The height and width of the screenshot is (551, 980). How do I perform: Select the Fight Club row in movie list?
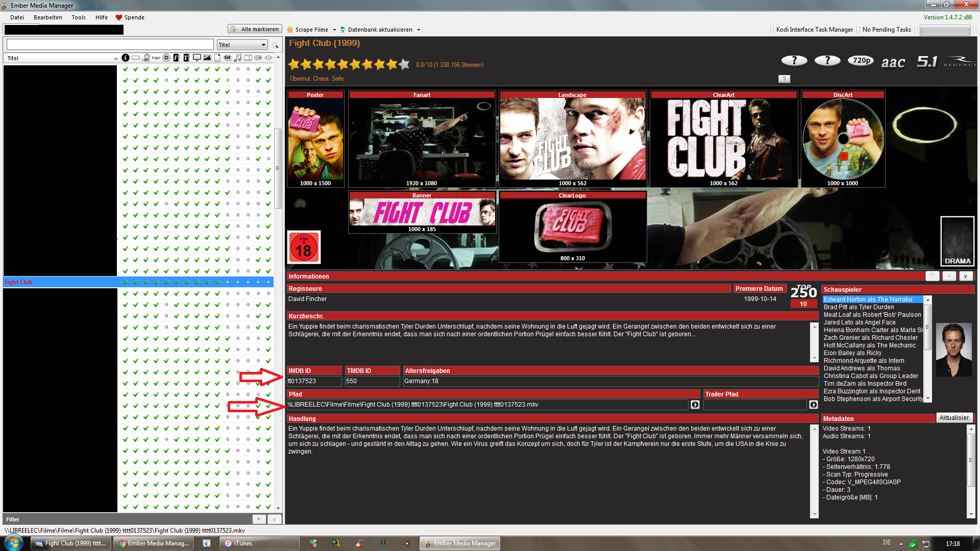click(x=138, y=282)
